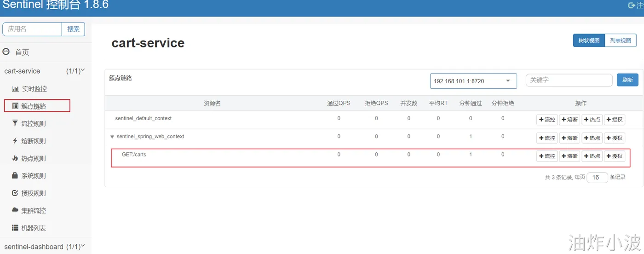Click the home dashboard icon beside 首页

pyautogui.click(x=6, y=52)
